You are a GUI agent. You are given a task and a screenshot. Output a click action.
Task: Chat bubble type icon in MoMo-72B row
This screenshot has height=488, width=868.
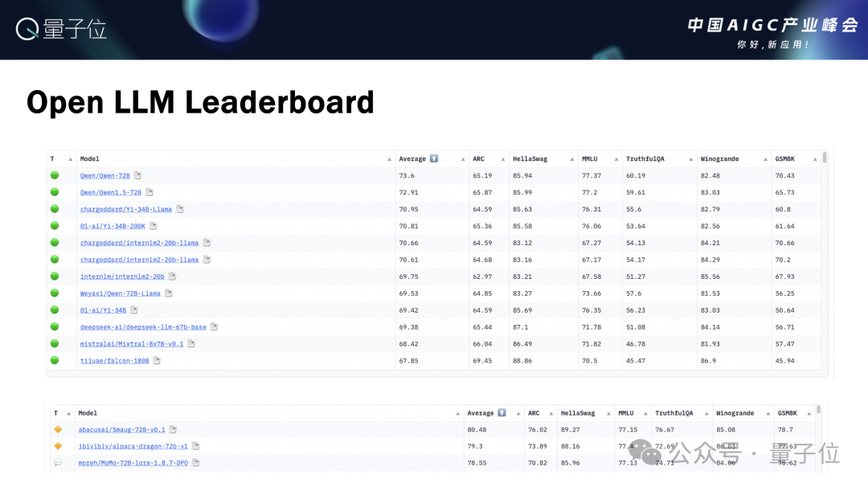(58, 462)
